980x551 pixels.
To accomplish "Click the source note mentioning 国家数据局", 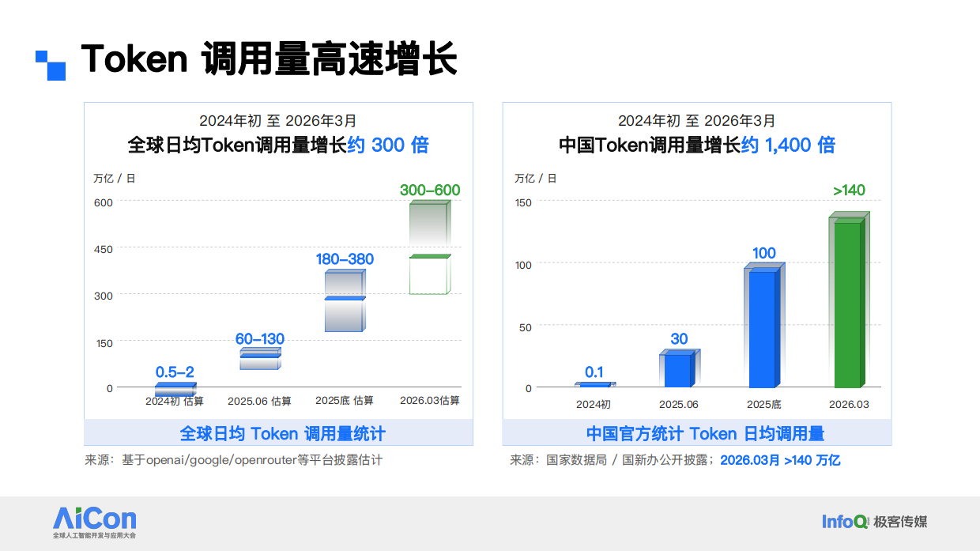I will (x=675, y=460).
